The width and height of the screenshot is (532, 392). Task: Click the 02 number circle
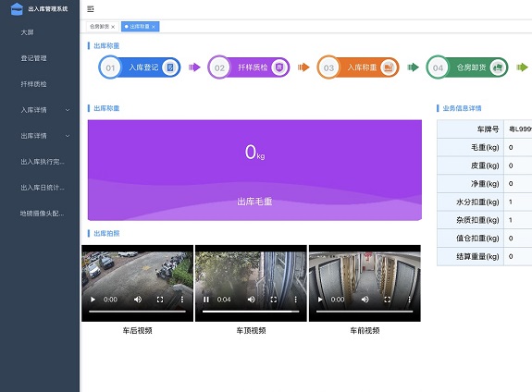(219, 67)
